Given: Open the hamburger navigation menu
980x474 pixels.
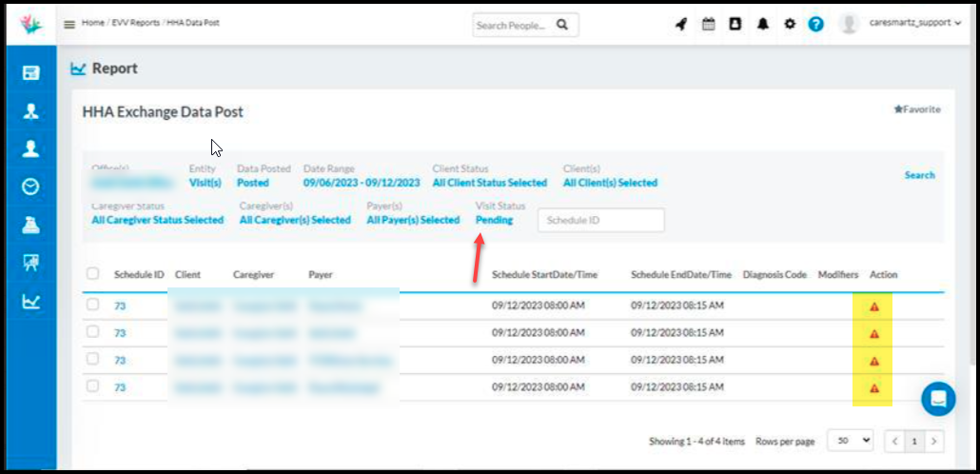Looking at the screenshot, I should pos(69,24).
